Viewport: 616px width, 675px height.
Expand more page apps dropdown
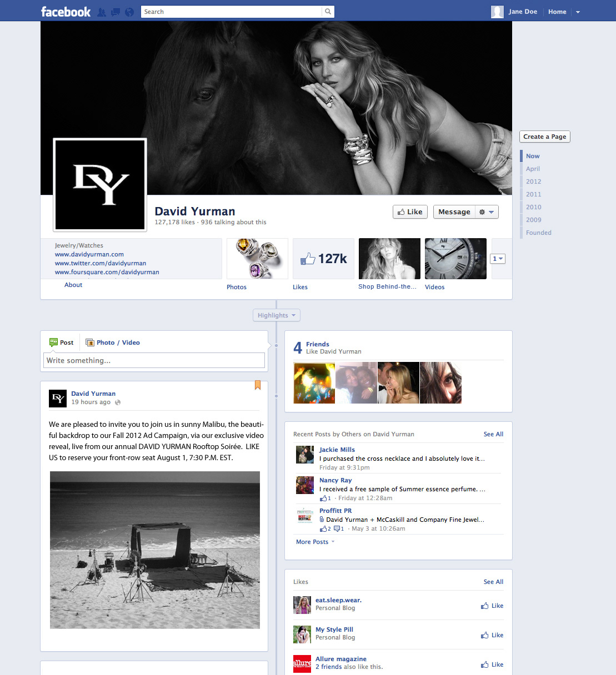[498, 259]
